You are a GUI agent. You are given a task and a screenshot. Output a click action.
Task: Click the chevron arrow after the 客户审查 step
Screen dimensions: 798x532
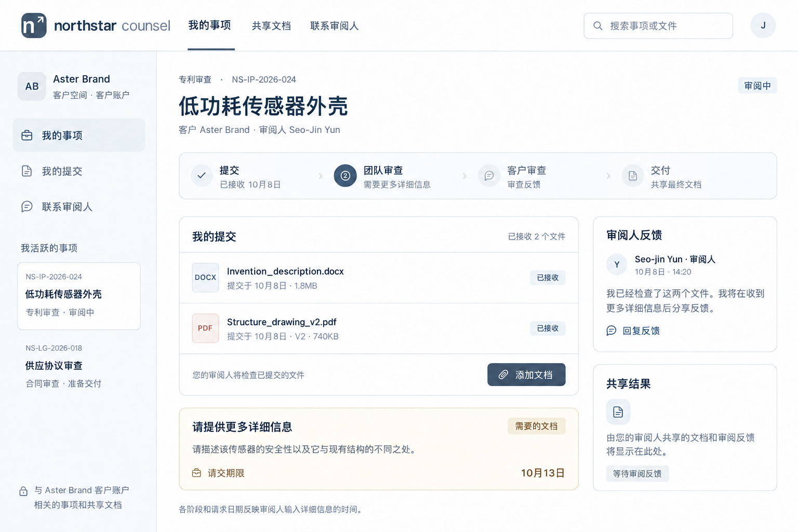click(x=608, y=176)
